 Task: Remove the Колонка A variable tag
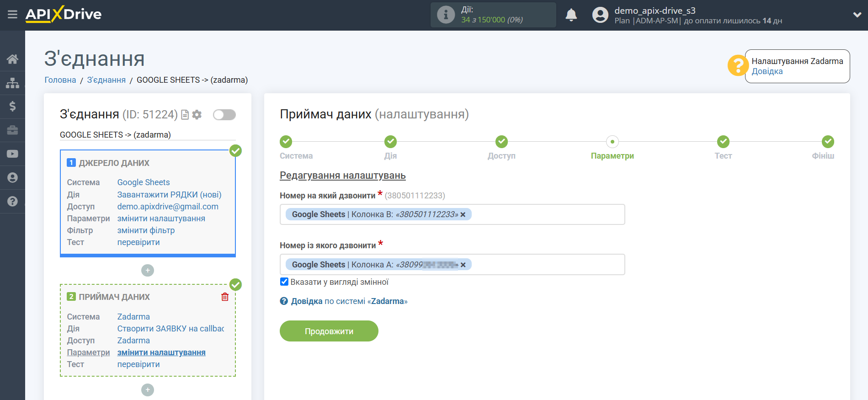coord(463,265)
